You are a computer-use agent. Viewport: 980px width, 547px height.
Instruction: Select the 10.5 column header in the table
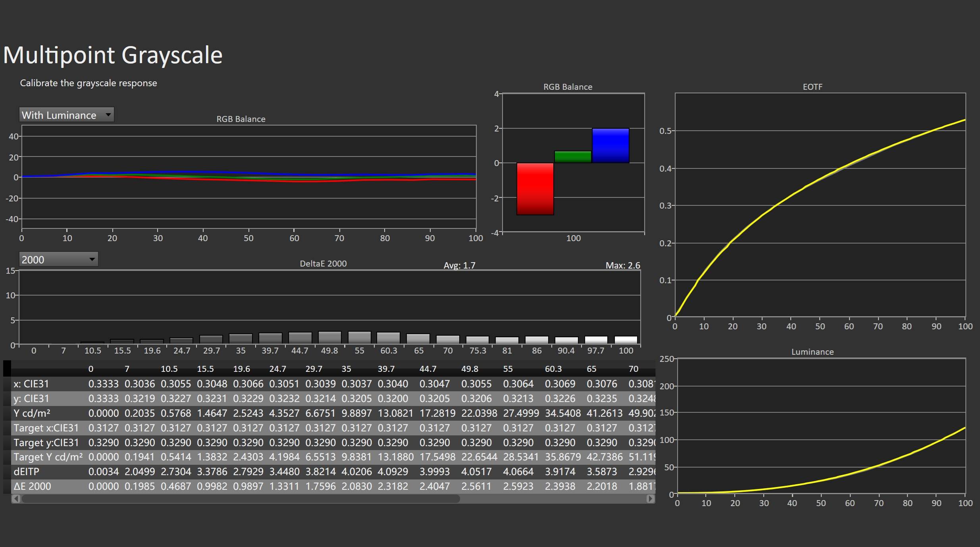tap(169, 369)
